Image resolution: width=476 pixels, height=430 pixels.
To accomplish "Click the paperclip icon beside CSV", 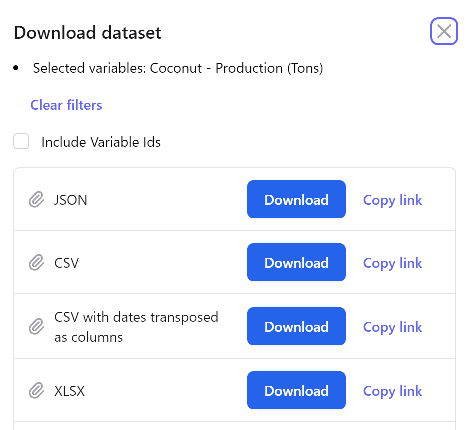I will (36, 263).
